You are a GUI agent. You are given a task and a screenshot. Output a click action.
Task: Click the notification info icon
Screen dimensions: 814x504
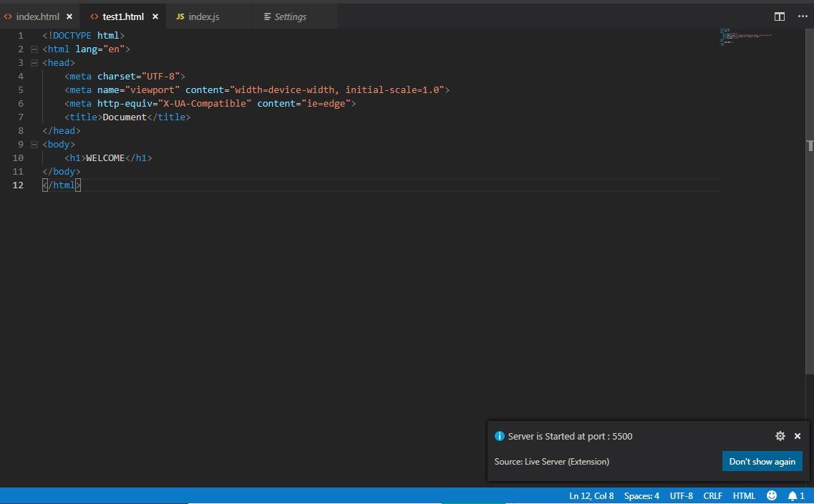pos(500,436)
